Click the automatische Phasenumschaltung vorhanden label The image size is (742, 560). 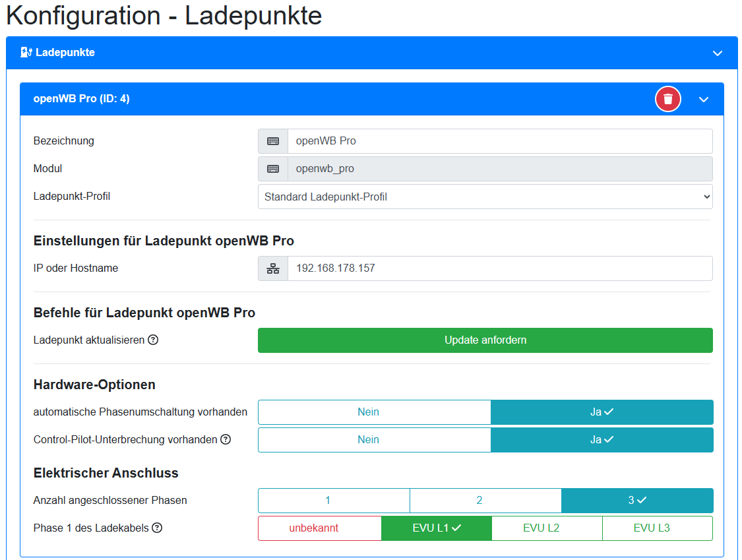tap(140, 412)
